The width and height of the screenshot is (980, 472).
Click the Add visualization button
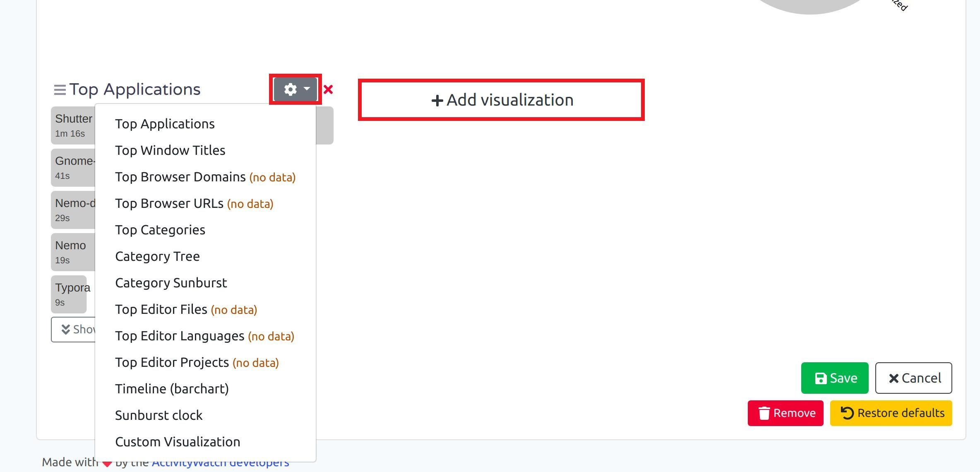click(501, 100)
